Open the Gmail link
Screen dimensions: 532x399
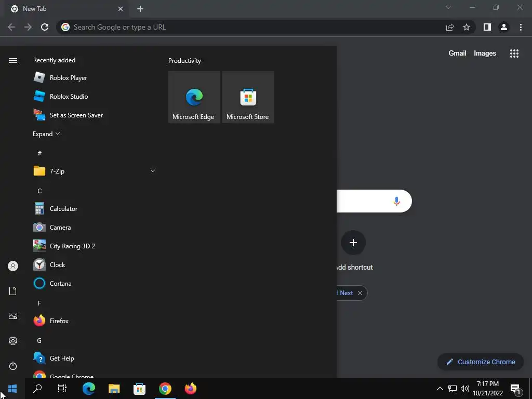pos(457,54)
